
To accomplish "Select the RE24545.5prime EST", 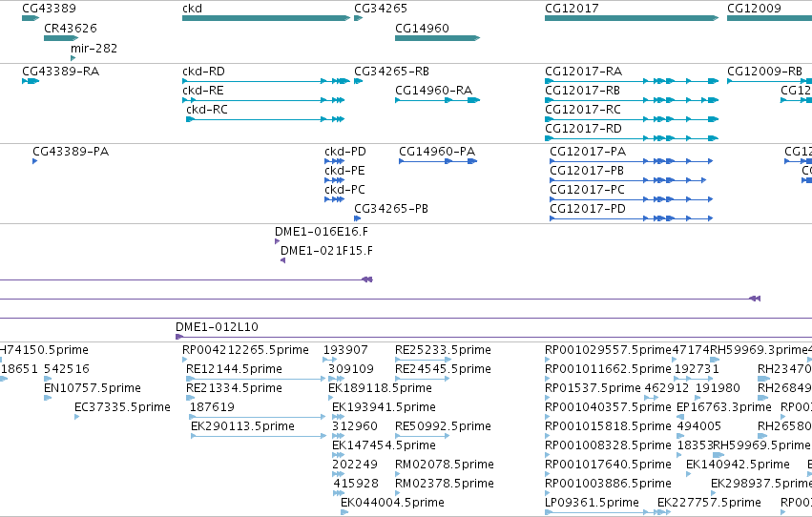I will [422, 379].
